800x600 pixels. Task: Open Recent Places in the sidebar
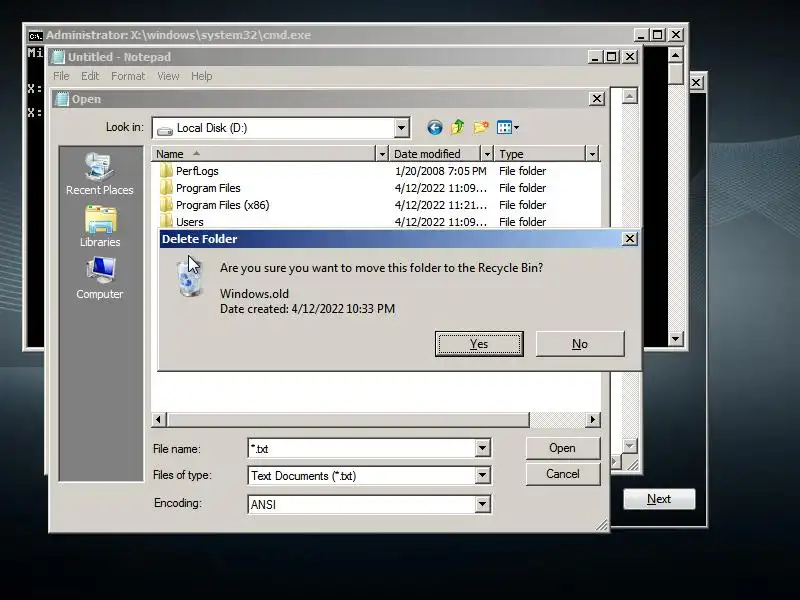click(99, 175)
